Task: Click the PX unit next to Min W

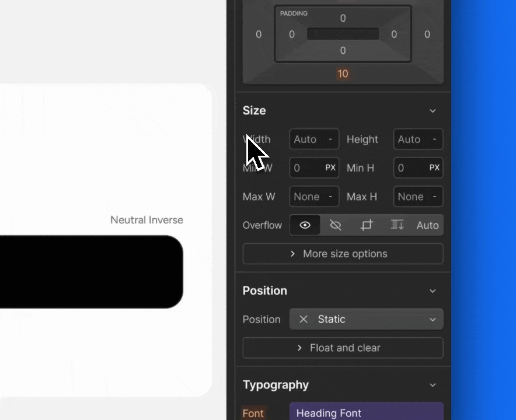Action: (x=331, y=167)
